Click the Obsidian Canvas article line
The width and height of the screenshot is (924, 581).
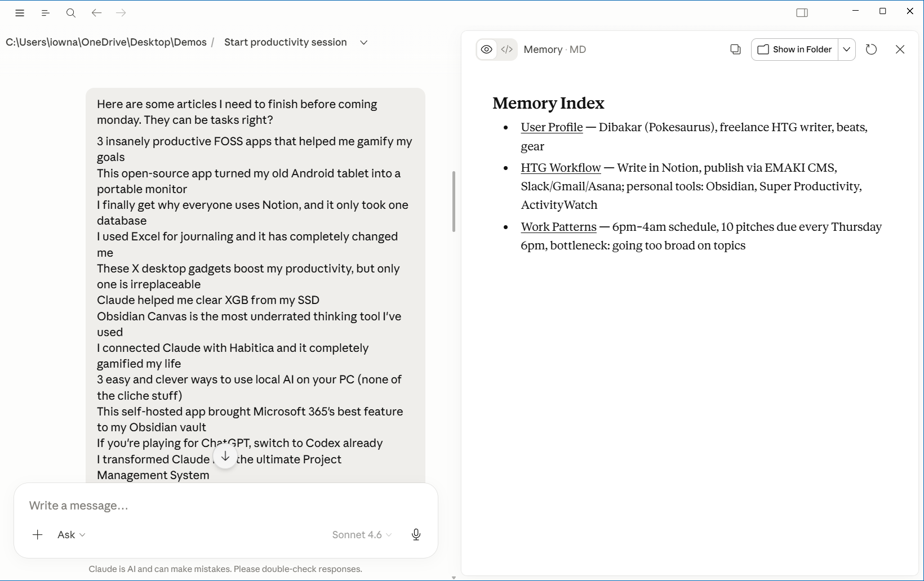249,324
